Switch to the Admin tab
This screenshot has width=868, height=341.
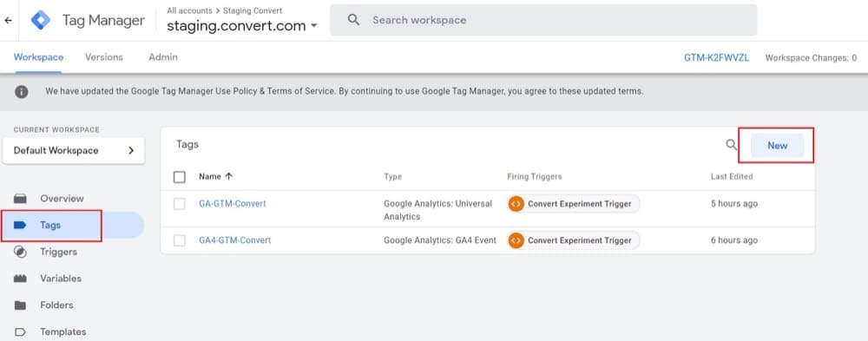coord(163,57)
